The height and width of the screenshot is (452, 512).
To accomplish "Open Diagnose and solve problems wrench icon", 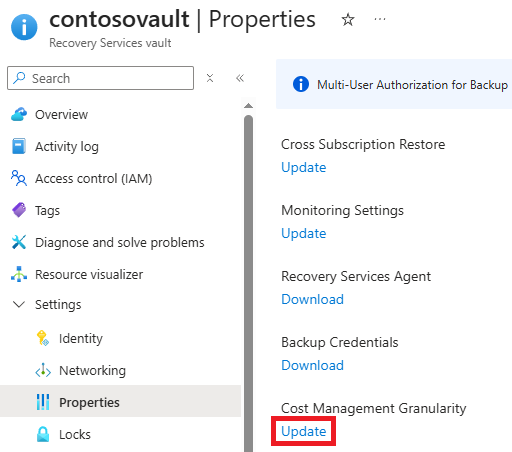I will (19, 242).
